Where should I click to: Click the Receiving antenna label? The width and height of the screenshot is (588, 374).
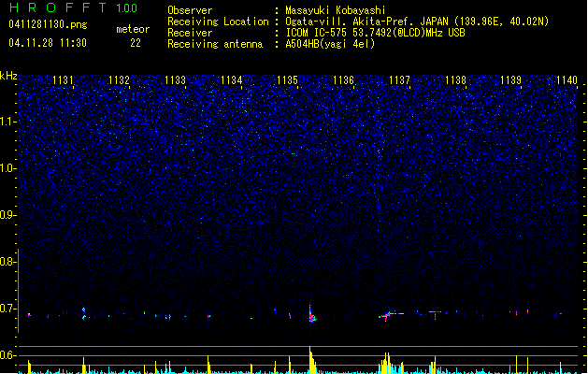(x=215, y=44)
